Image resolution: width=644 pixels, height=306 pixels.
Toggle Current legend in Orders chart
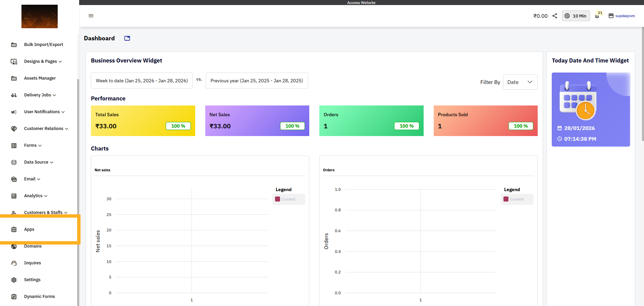(x=517, y=199)
